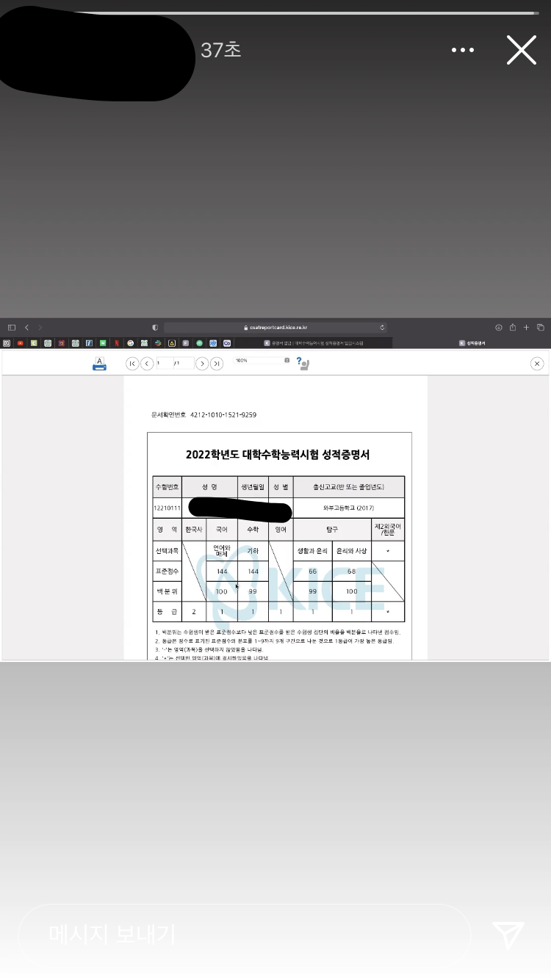This screenshot has height=980, width=551.
Task: Select the 국어 standard score 144
Action: point(221,571)
